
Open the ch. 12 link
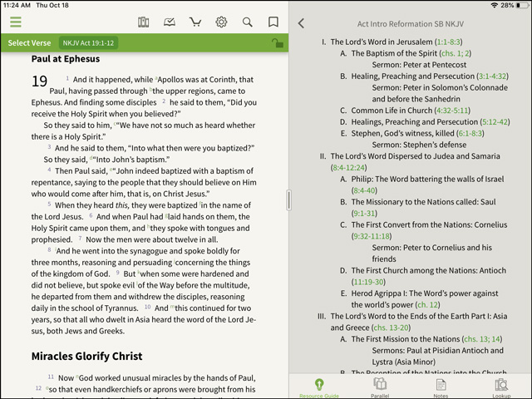427,305
